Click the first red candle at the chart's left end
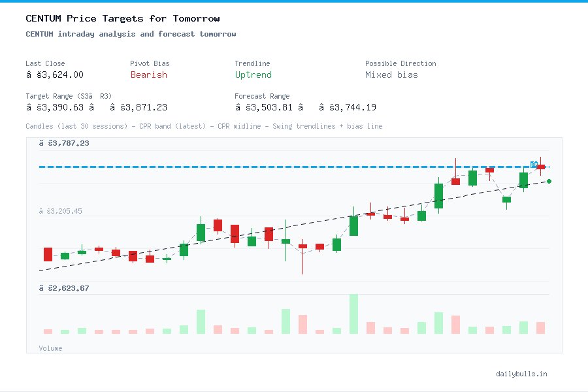The height and width of the screenshot is (392, 588). pyautogui.click(x=48, y=254)
